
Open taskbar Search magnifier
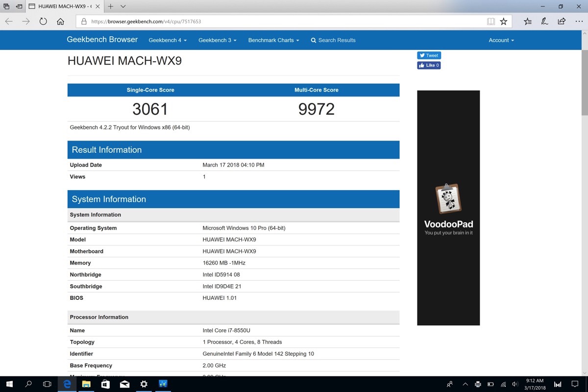(x=28, y=384)
